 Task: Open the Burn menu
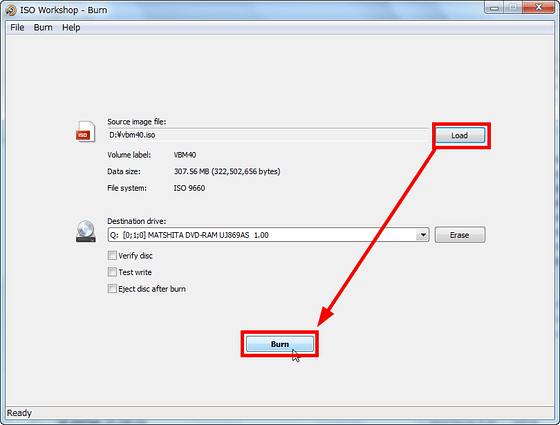pos(43,28)
